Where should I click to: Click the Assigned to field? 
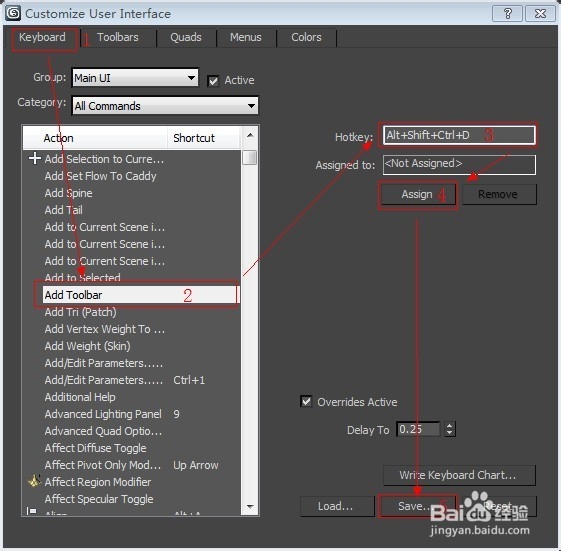click(459, 164)
